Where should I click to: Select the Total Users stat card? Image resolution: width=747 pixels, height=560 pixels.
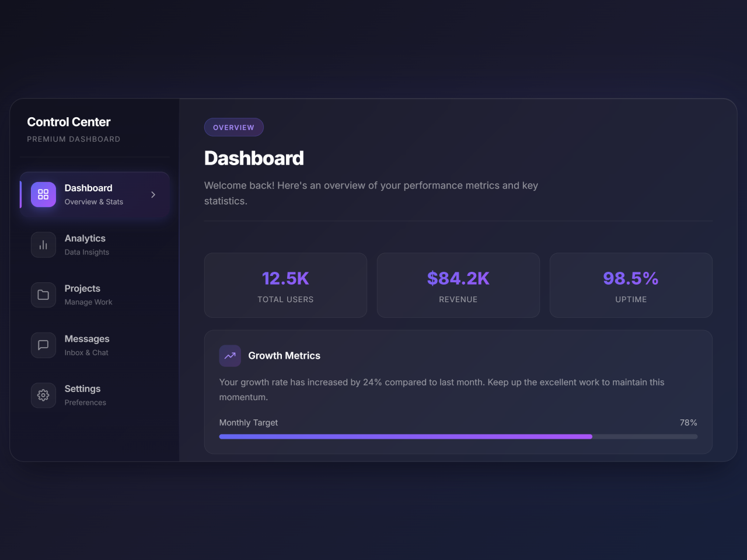(x=285, y=285)
